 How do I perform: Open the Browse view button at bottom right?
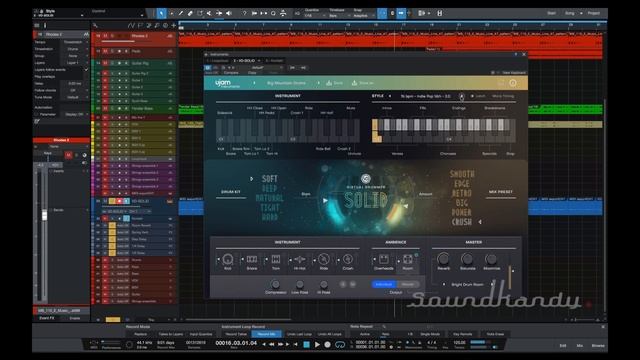click(x=598, y=346)
